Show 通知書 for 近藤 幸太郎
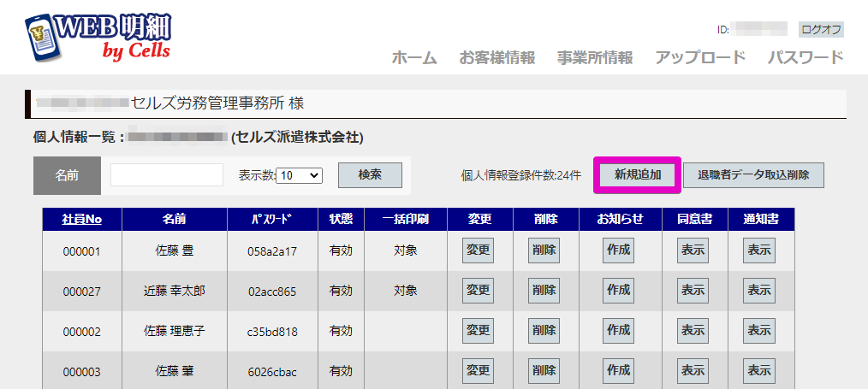Image resolution: width=868 pixels, height=389 pixels. tap(759, 291)
